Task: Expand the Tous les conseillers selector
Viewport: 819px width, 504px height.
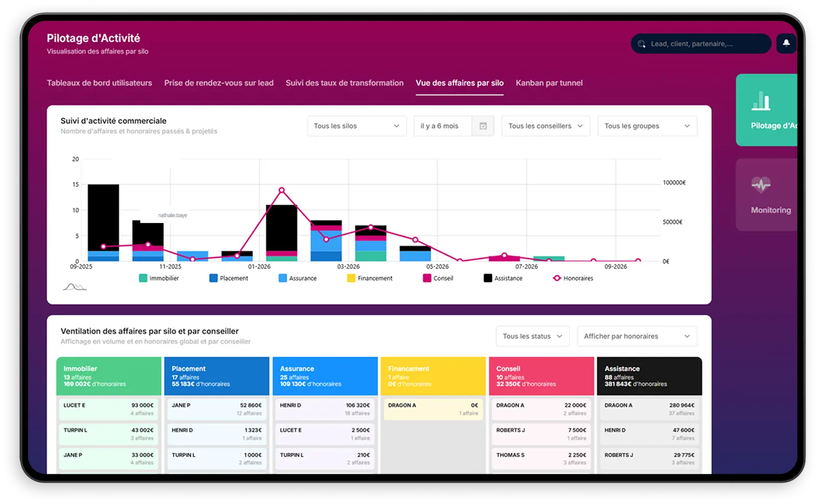Action: [545, 126]
